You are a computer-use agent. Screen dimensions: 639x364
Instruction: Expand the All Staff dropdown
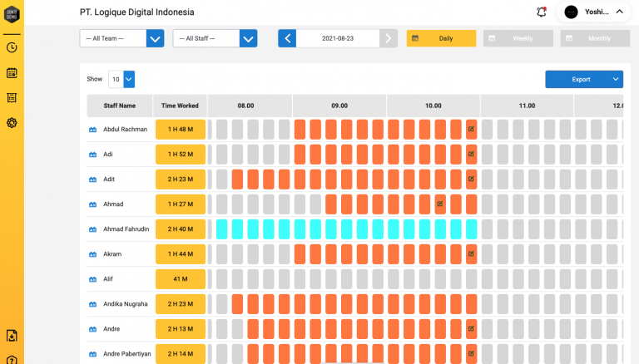pos(248,38)
